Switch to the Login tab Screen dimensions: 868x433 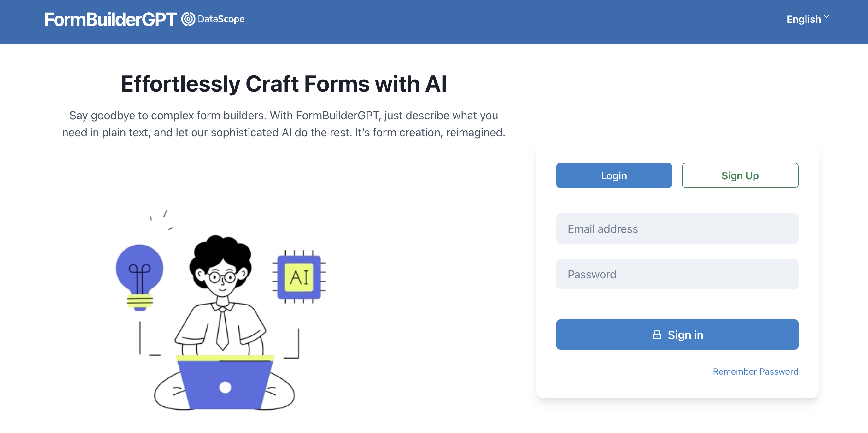click(x=613, y=175)
